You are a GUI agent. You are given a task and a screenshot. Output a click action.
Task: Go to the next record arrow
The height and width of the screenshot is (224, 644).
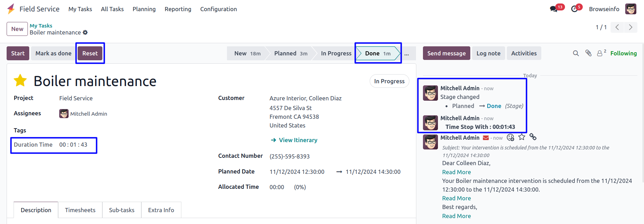click(x=630, y=27)
